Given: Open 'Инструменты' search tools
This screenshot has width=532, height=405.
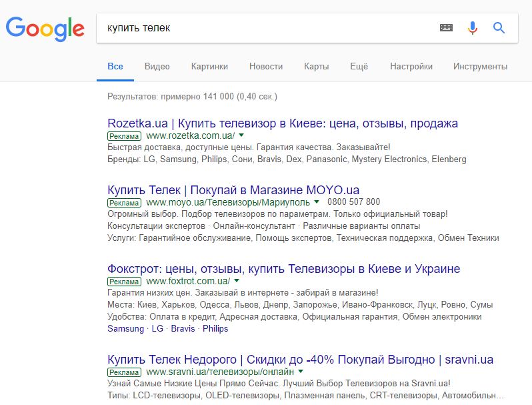Looking at the screenshot, I should tap(481, 67).
